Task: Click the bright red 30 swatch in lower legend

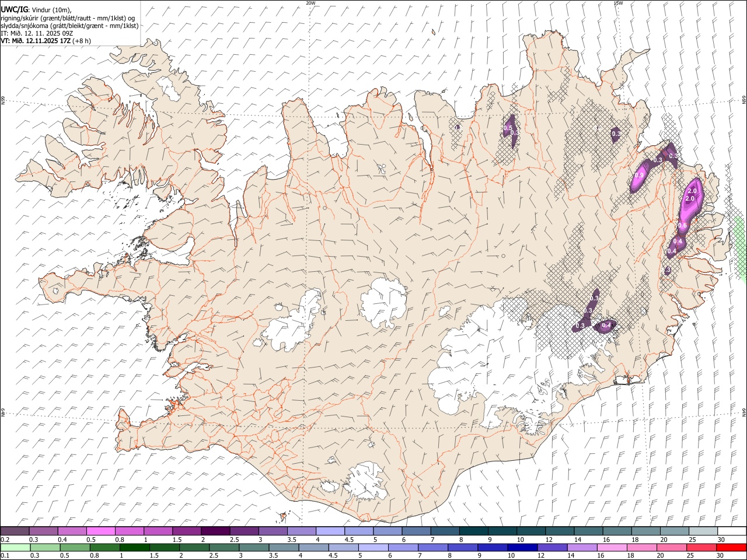Action: pos(731,547)
